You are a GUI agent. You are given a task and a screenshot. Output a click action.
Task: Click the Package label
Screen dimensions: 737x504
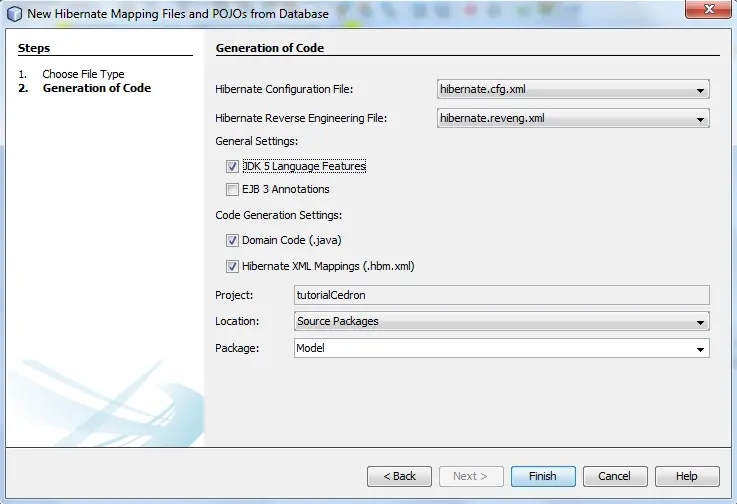pos(237,348)
